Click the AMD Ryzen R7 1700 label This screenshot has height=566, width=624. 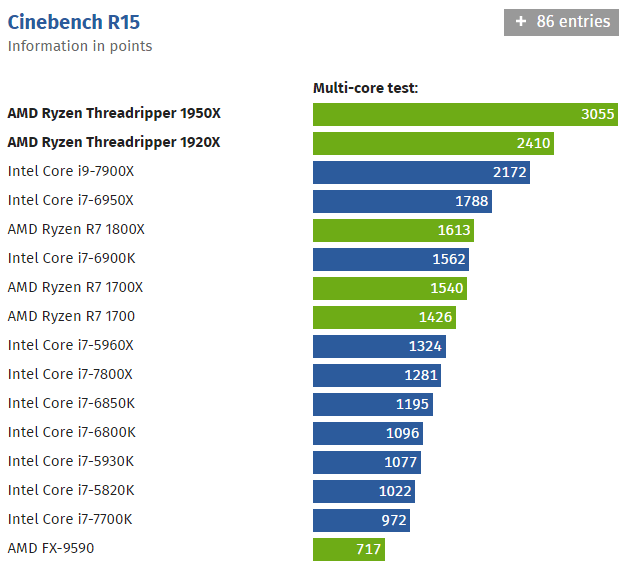(x=71, y=316)
